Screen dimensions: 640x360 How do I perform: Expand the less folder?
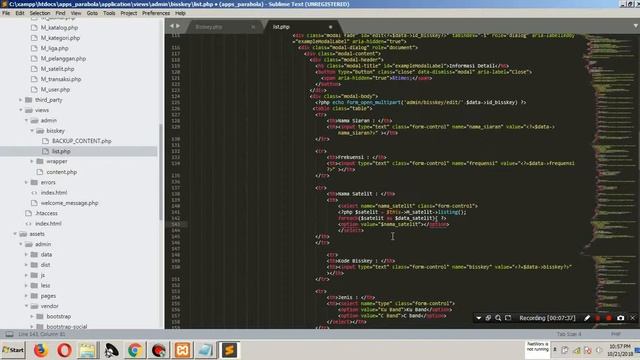(x=26, y=285)
